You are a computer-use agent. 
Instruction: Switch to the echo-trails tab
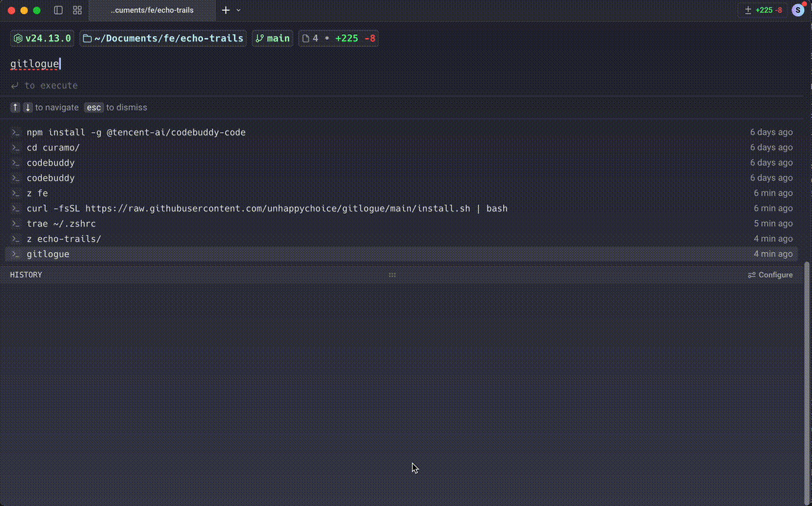[152, 10]
